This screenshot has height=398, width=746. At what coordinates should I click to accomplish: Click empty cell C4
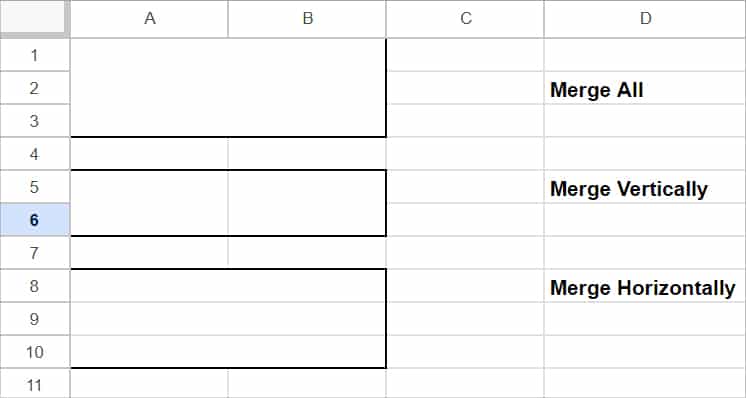pyautogui.click(x=465, y=154)
